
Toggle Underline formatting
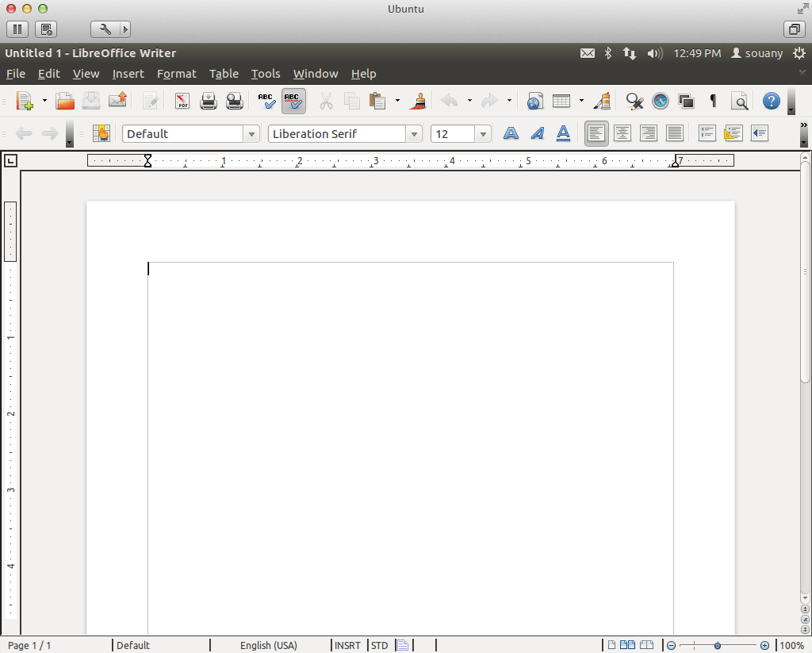pyautogui.click(x=564, y=133)
